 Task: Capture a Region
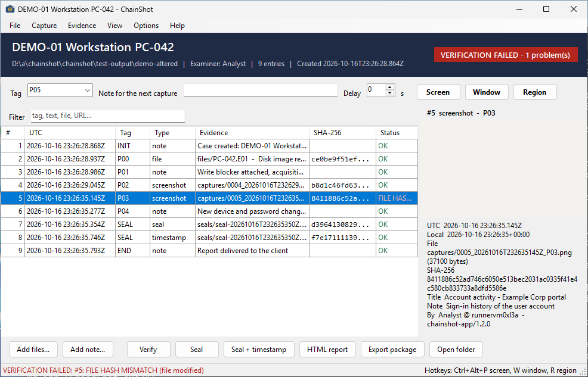click(535, 92)
